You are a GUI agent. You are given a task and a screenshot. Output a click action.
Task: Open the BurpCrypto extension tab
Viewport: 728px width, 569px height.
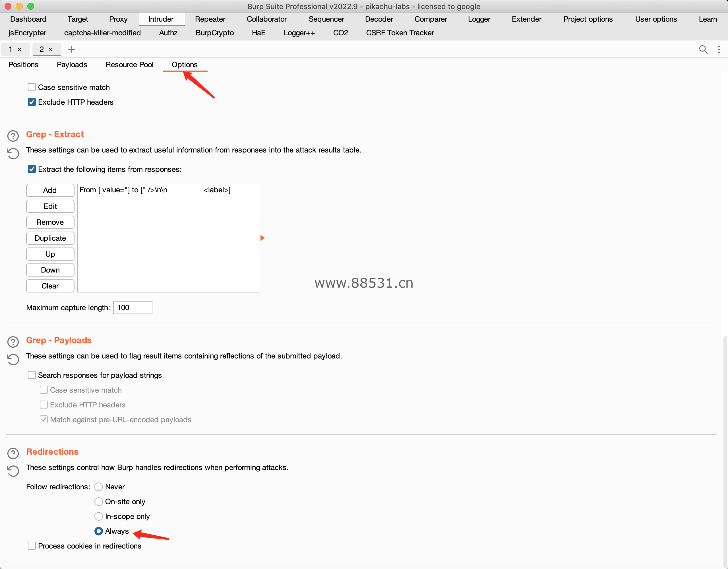[x=215, y=33]
